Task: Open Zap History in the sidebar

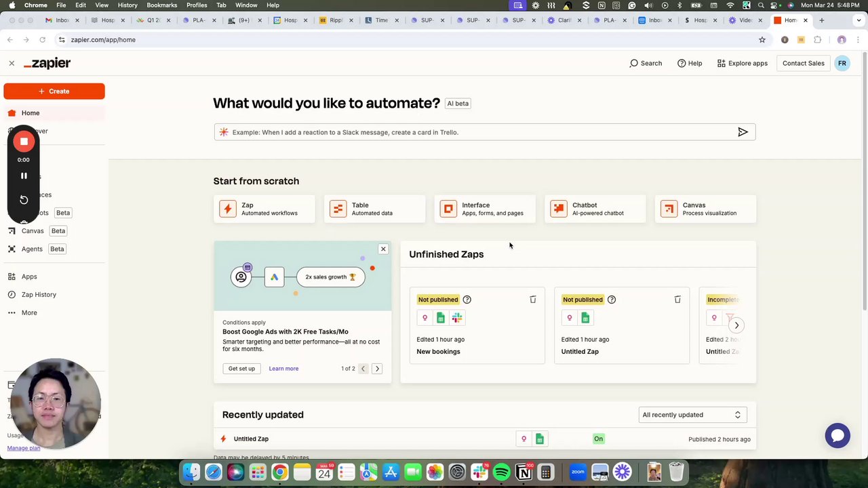Action: point(39,295)
